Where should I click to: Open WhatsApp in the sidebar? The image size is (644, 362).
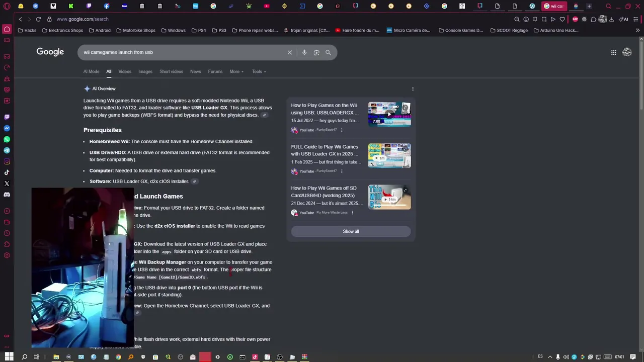(7, 139)
